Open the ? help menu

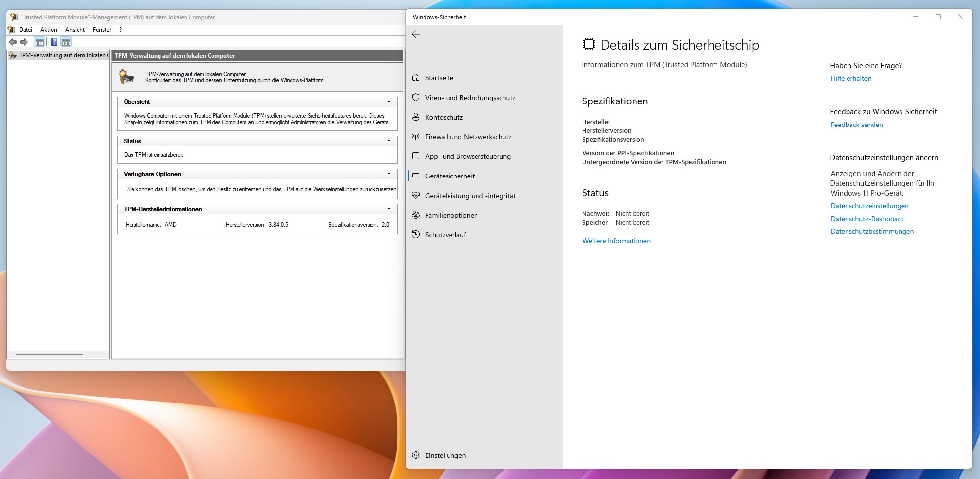pos(120,30)
